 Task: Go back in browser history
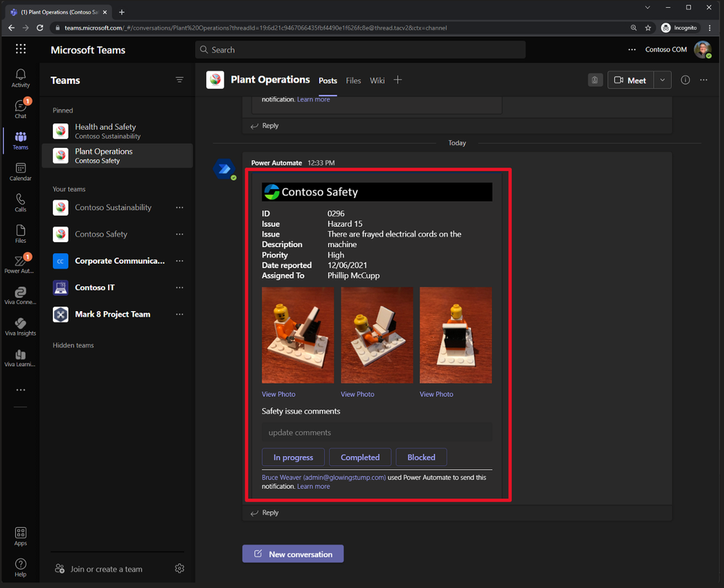click(11, 28)
